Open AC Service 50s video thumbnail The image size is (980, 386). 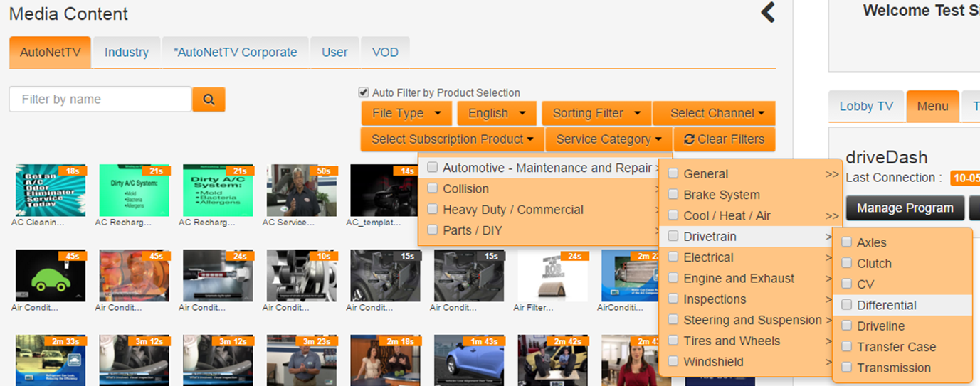(302, 191)
